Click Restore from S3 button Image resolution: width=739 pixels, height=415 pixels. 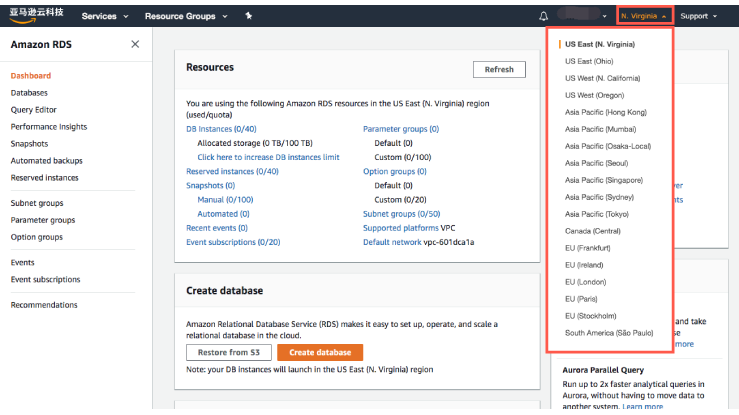228,352
